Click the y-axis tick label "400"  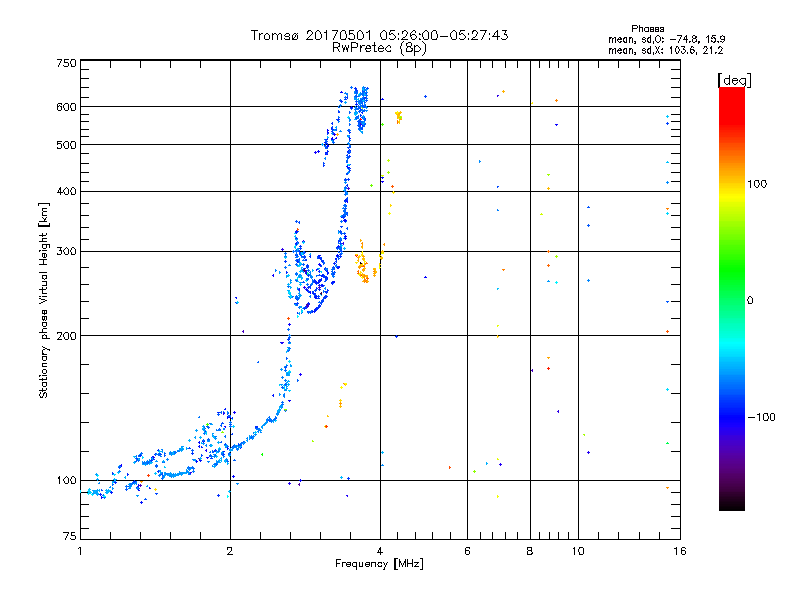click(66, 191)
